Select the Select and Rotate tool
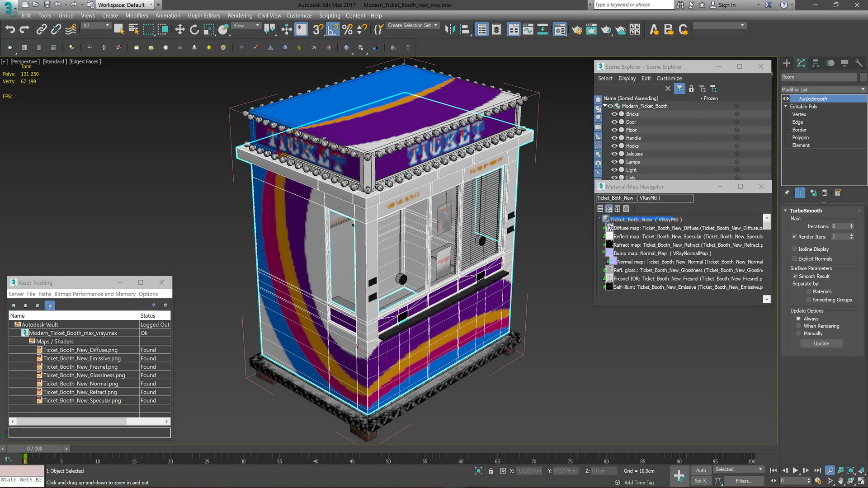This screenshot has height=488, width=868. tap(194, 30)
